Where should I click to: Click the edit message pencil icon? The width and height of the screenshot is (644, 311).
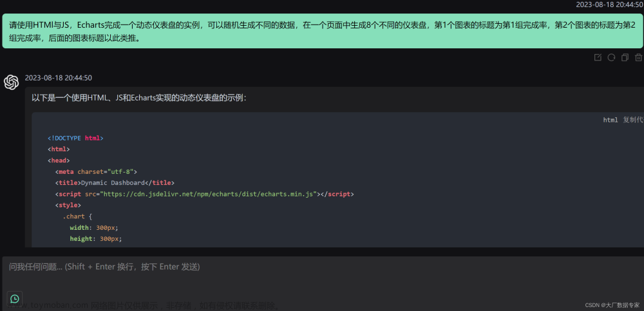point(598,58)
